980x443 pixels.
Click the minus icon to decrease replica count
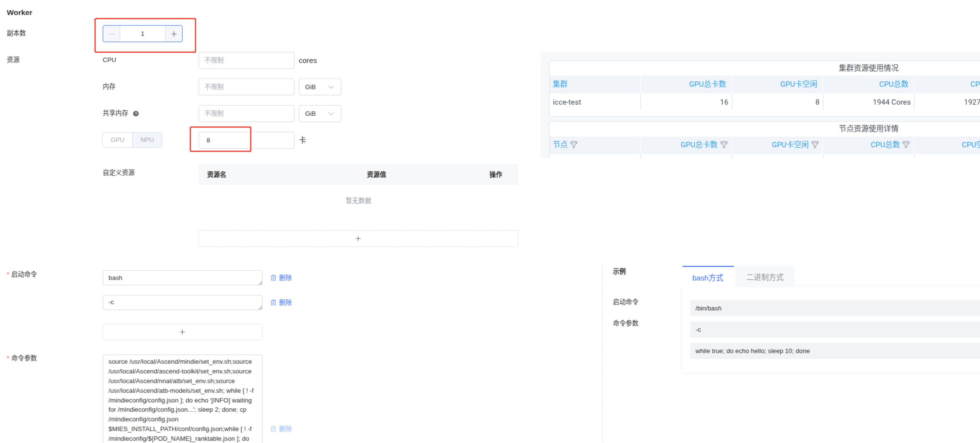click(x=111, y=34)
